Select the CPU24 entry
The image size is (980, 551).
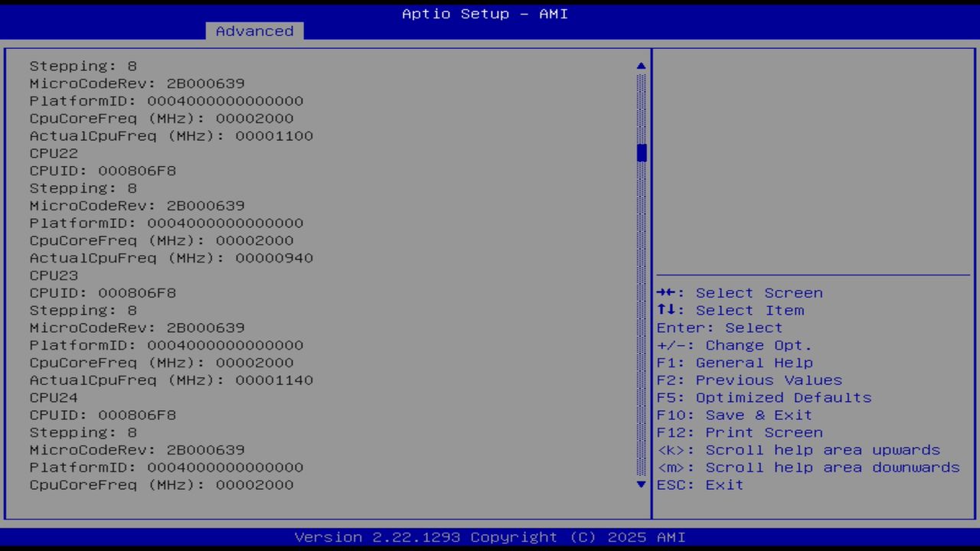click(53, 397)
